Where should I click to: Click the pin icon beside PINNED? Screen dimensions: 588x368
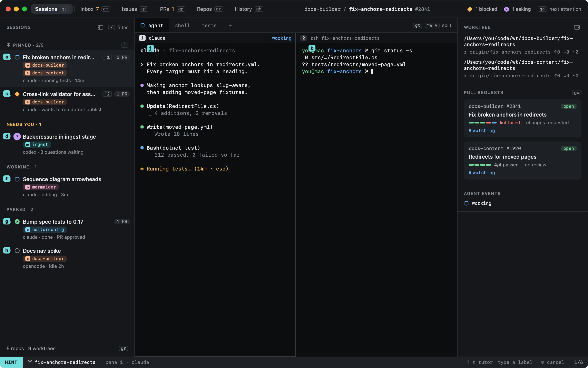pyautogui.click(x=9, y=45)
